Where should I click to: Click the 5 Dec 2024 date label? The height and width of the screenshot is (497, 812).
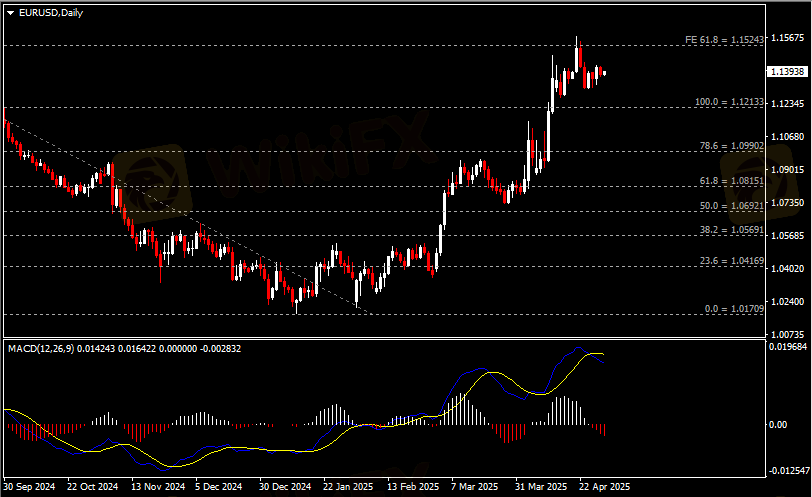pyautogui.click(x=219, y=487)
